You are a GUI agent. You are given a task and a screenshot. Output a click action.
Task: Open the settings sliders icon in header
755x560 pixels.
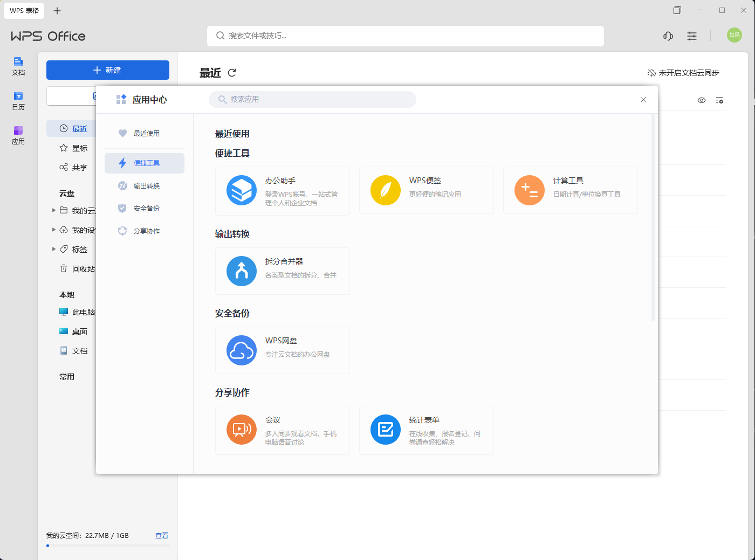(x=692, y=36)
